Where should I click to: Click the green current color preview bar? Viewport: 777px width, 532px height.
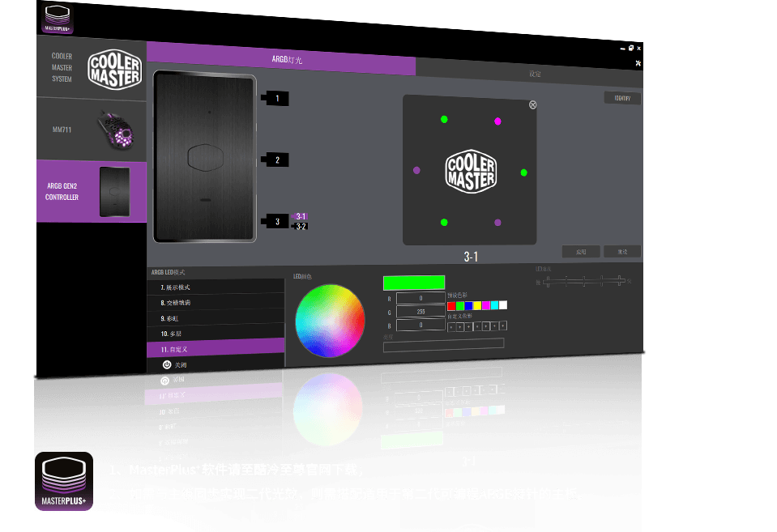click(414, 283)
